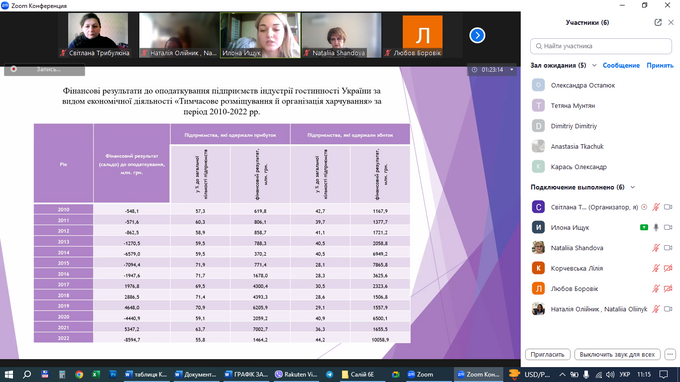
Task: Toggle Natalia Shandova's muted microphone icon
Action: click(656, 248)
